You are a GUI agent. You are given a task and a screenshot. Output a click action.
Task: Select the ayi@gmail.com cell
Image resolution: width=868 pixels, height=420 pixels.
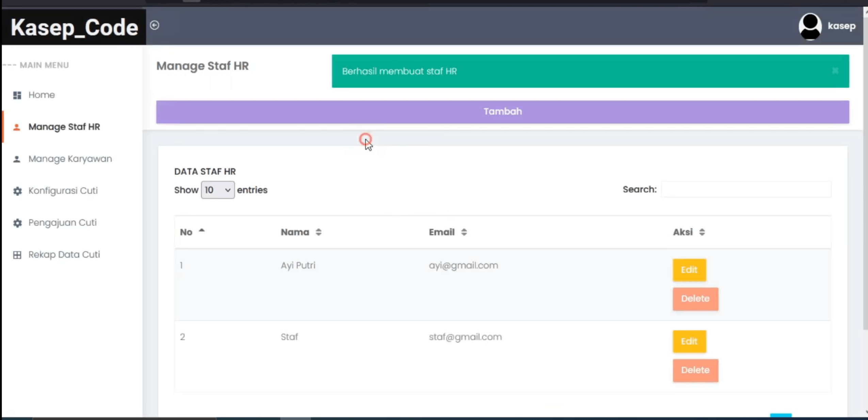(463, 265)
